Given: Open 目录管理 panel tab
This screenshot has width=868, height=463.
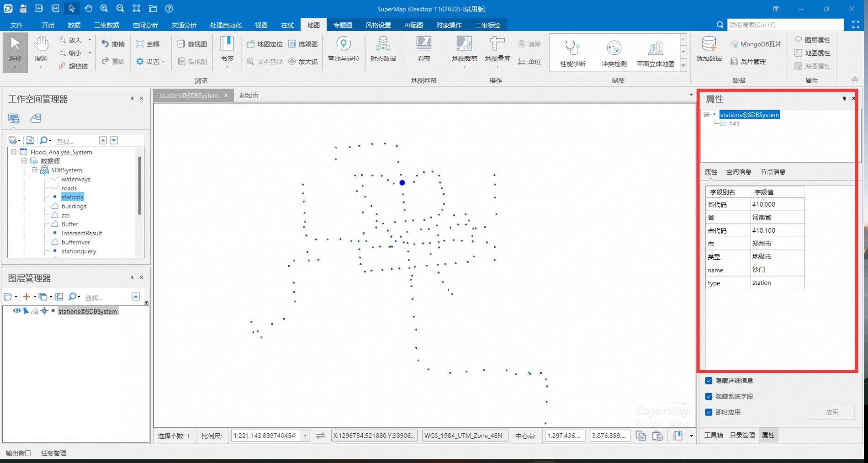Looking at the screenshot, I should (x=742, y=435).
